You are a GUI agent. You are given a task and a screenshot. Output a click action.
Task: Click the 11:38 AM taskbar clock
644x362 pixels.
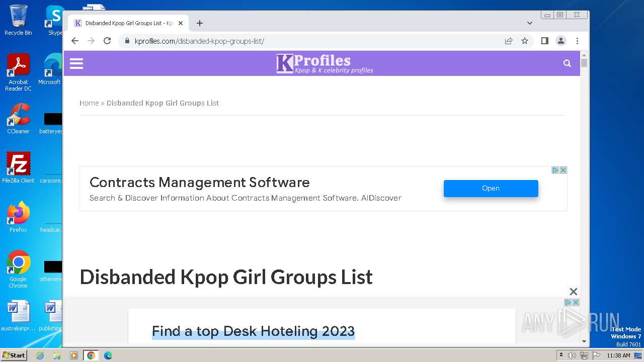(618, 355)
